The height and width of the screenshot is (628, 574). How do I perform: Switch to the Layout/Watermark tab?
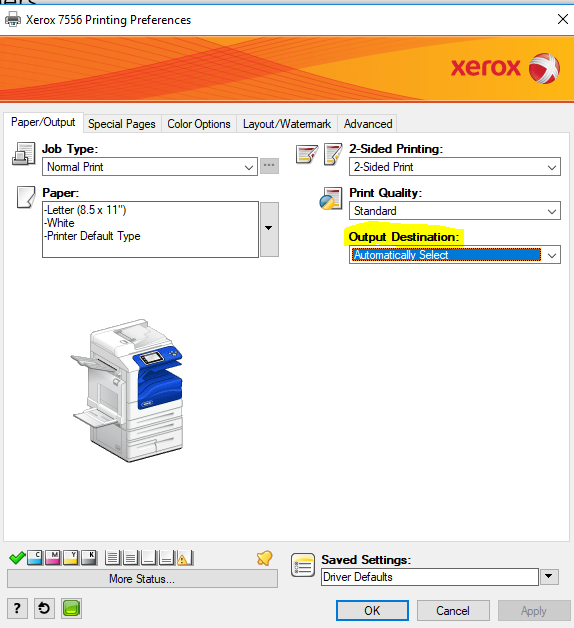click(287, 124)
